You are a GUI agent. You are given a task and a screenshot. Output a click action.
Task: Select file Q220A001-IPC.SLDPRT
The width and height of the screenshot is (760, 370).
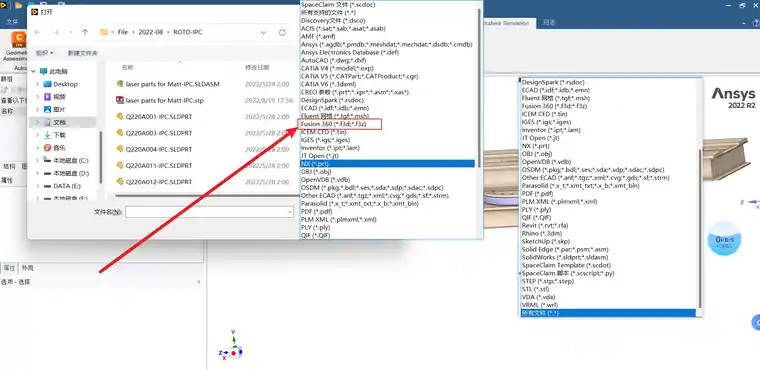(x=159, y=116)
